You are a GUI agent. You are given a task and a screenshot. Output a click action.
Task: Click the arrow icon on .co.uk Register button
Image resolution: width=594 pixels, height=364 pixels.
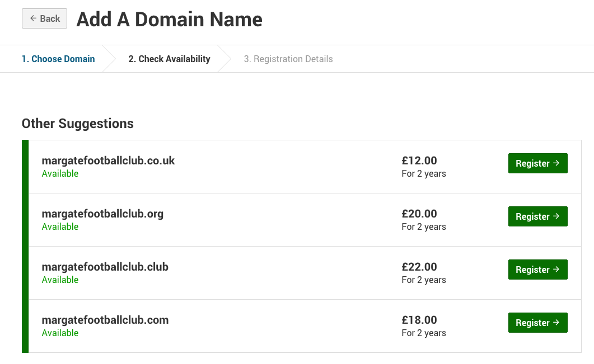[556, 163]
